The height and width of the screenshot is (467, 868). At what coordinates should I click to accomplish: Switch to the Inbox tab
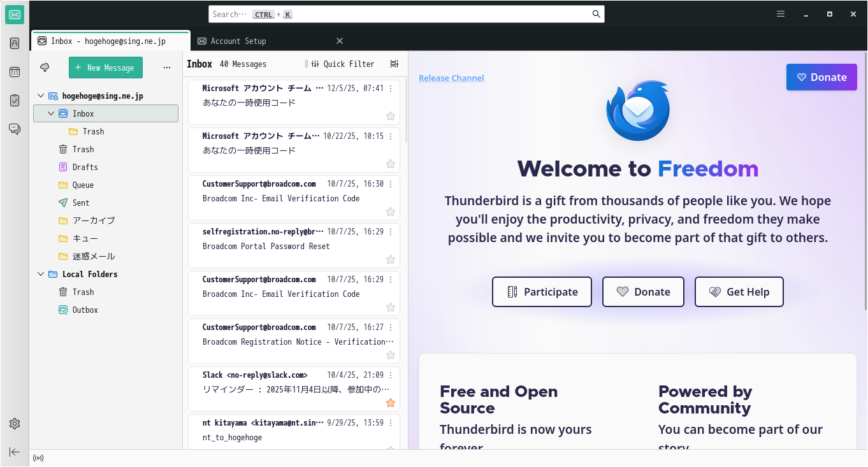click(x=110, y=41)
